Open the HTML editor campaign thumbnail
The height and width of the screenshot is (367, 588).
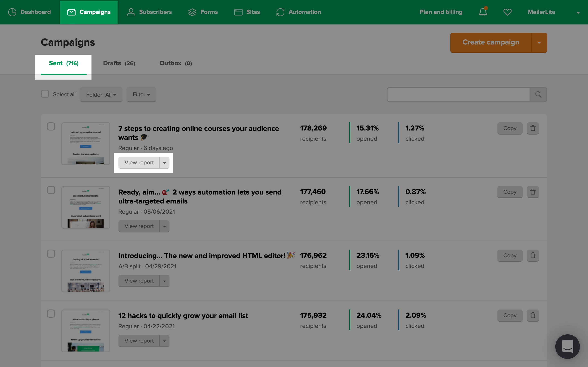tap(86, 271)
